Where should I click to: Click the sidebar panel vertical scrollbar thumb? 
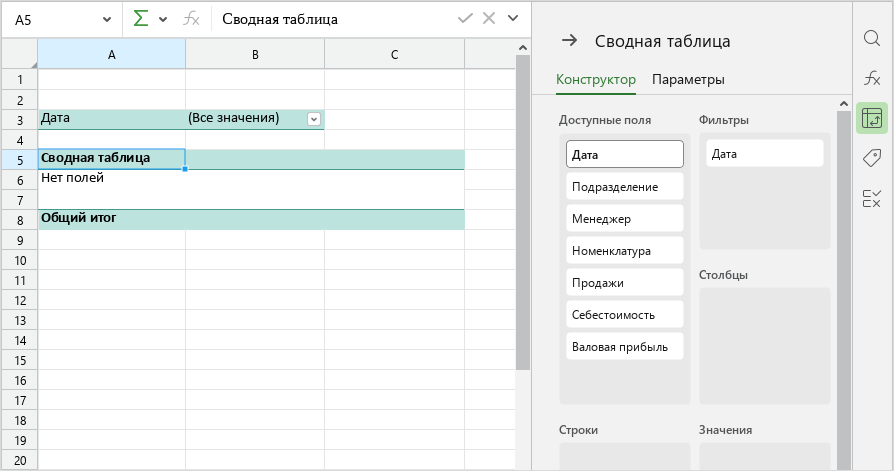click(x=844, y=291)
